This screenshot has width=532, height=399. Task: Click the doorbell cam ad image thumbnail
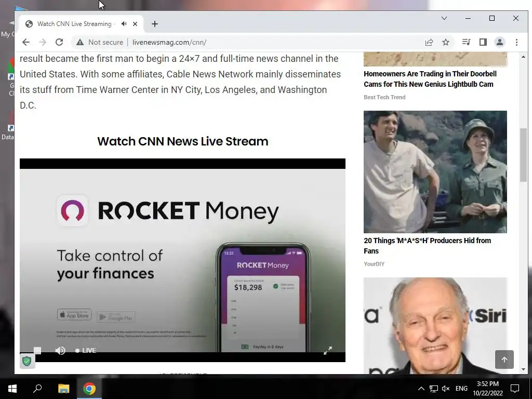(x=435, y=59)
